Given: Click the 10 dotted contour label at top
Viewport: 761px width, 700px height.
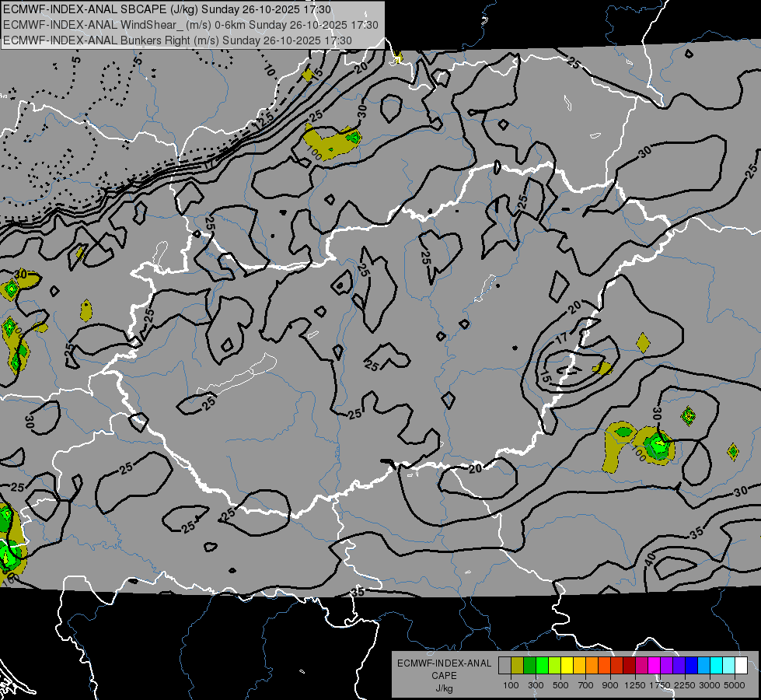Looking at the screenshot, I should (x=270, y=71).
